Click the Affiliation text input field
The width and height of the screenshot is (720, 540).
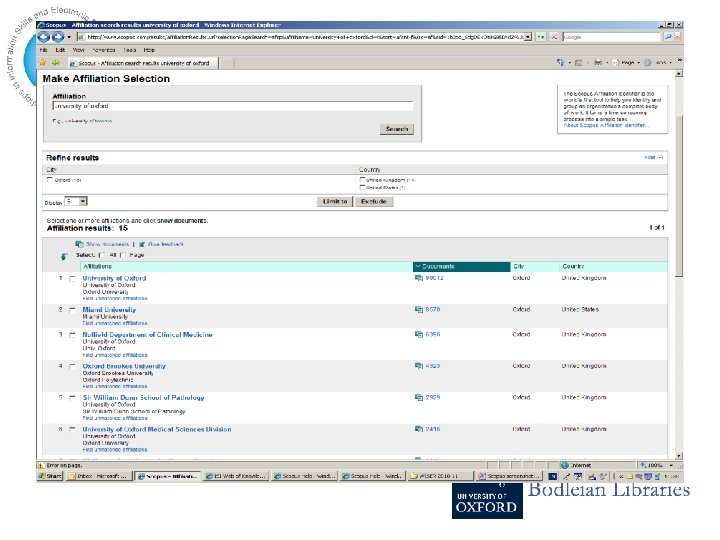pos(233,106)
